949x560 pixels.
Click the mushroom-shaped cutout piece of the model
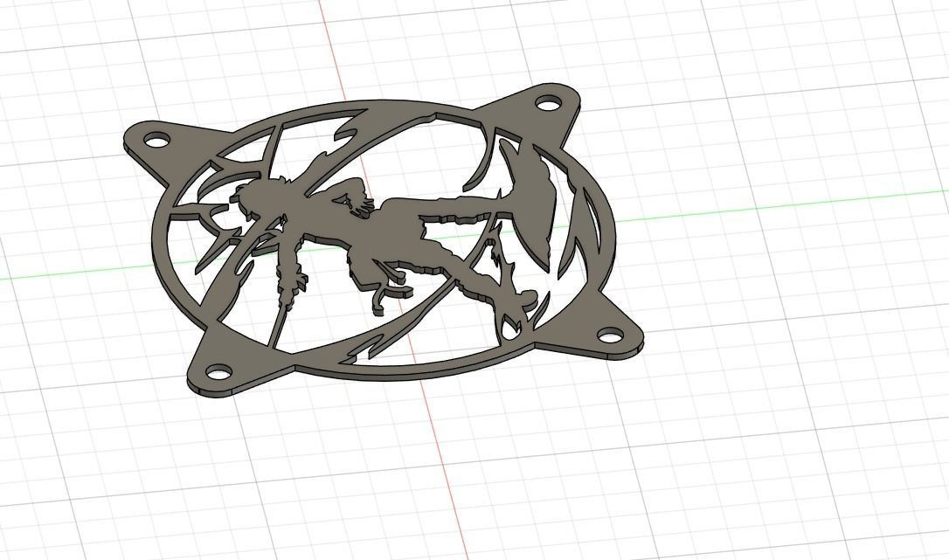coord(536,206)
